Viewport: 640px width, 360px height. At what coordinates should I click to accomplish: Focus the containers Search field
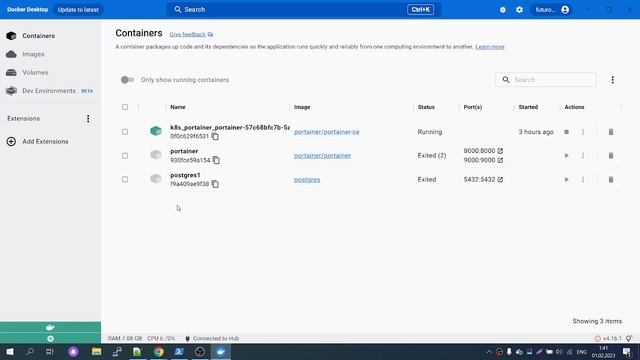click(x=546, y=80)
